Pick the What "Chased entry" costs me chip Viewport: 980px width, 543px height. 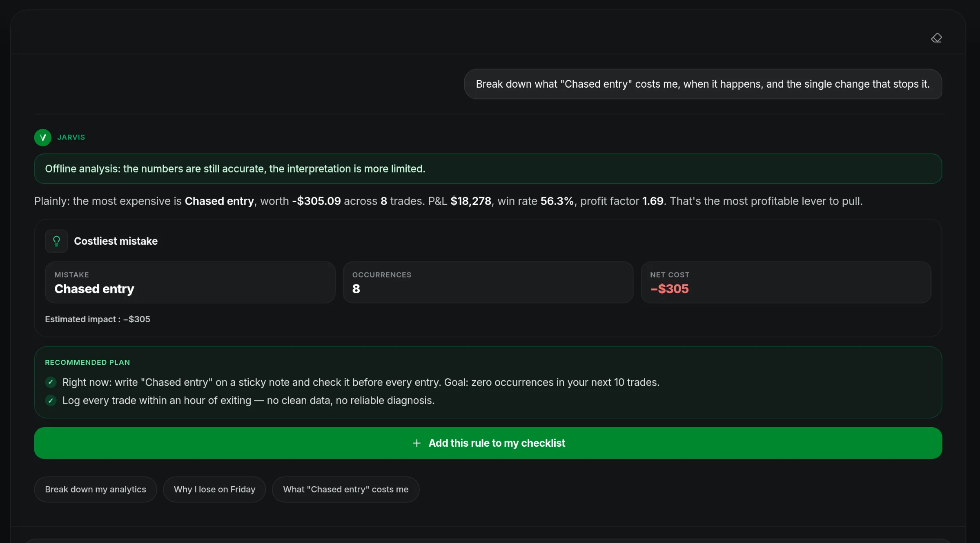tap(345, 490)
